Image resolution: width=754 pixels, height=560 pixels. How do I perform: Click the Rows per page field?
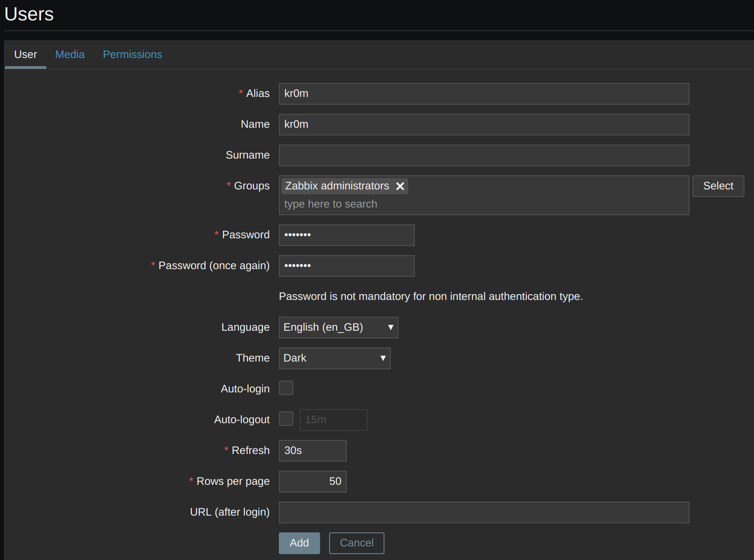[x=312, y=482]
